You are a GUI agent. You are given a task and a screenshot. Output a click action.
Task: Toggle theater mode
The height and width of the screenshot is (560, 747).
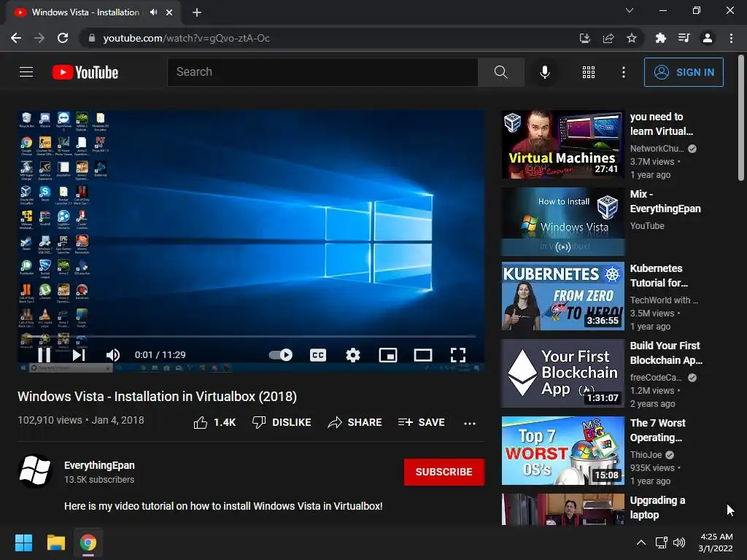pos(423,355)
